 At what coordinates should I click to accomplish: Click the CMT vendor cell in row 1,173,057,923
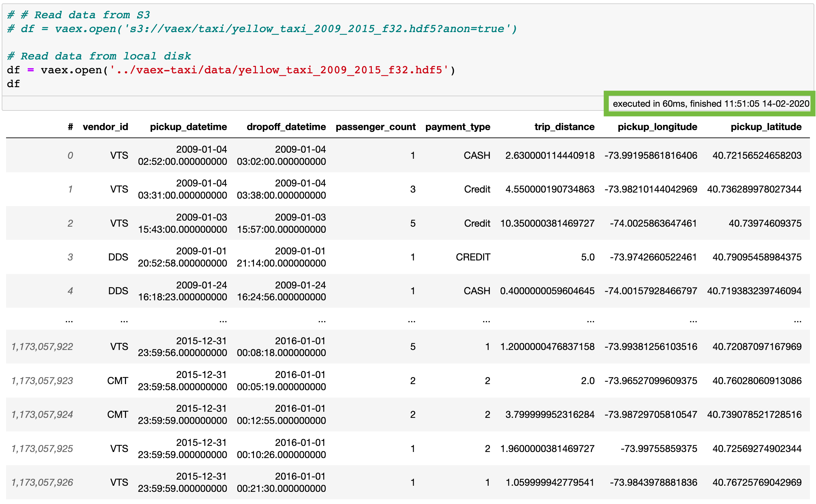click(117, 381)
